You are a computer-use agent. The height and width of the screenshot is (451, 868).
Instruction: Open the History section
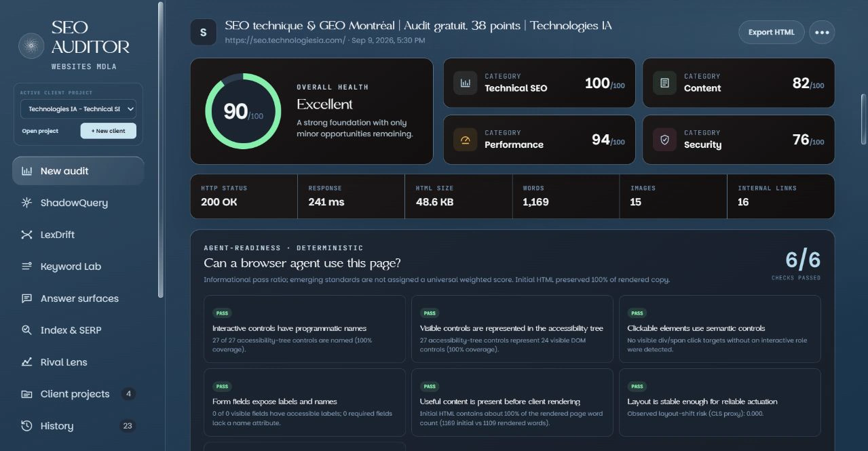78,426
